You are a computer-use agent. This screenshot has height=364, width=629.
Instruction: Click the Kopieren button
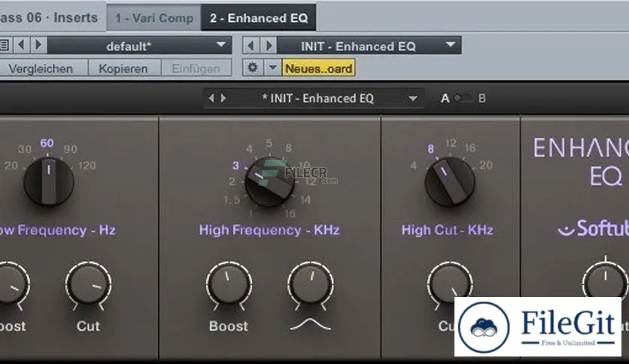123,68
